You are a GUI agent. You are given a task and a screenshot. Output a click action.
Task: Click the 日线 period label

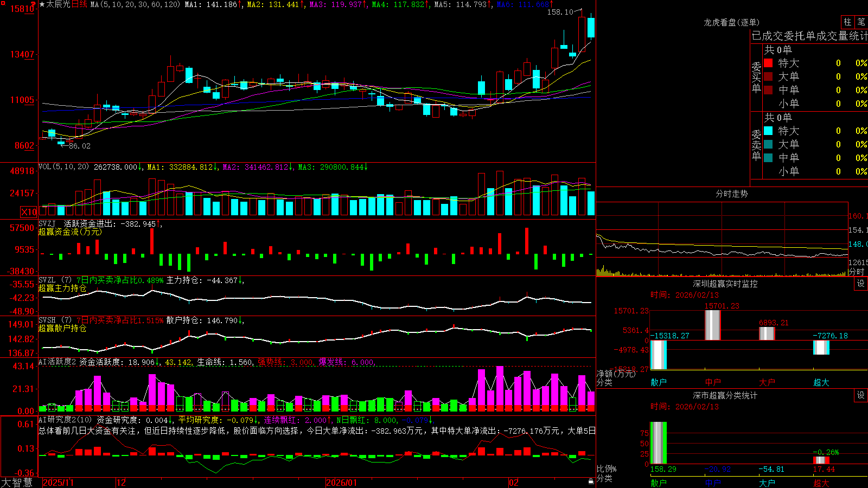coord(79,4)
